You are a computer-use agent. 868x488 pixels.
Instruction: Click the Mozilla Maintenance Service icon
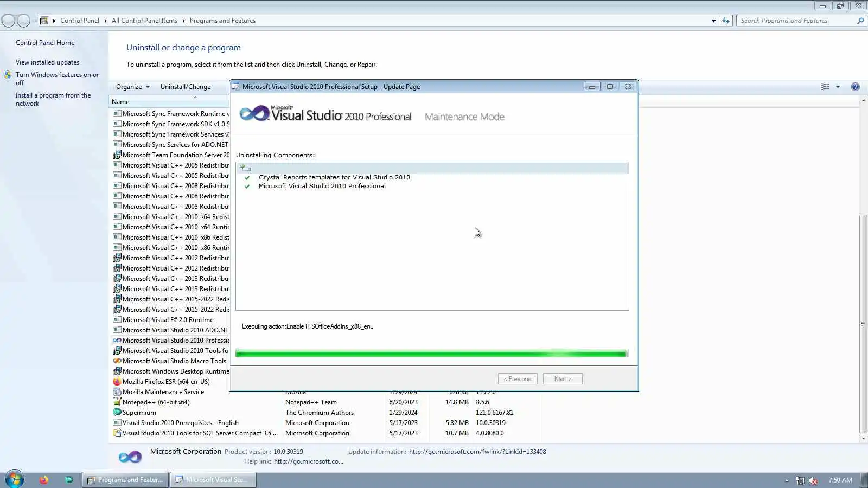coord(117,391)
